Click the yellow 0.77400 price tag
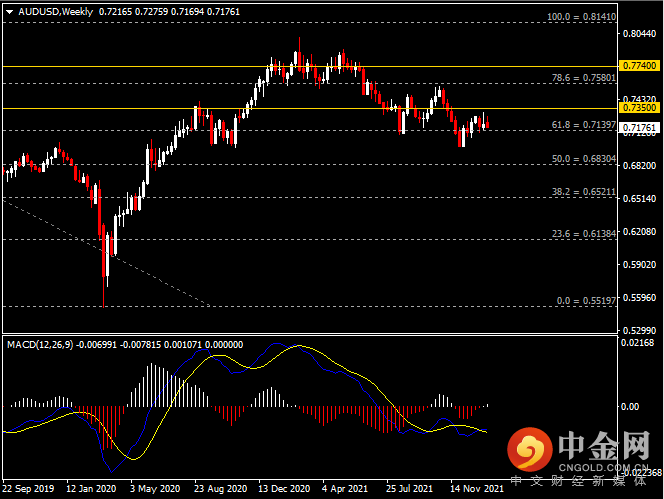The image size is (664, 499). click(x=639, y=66)
